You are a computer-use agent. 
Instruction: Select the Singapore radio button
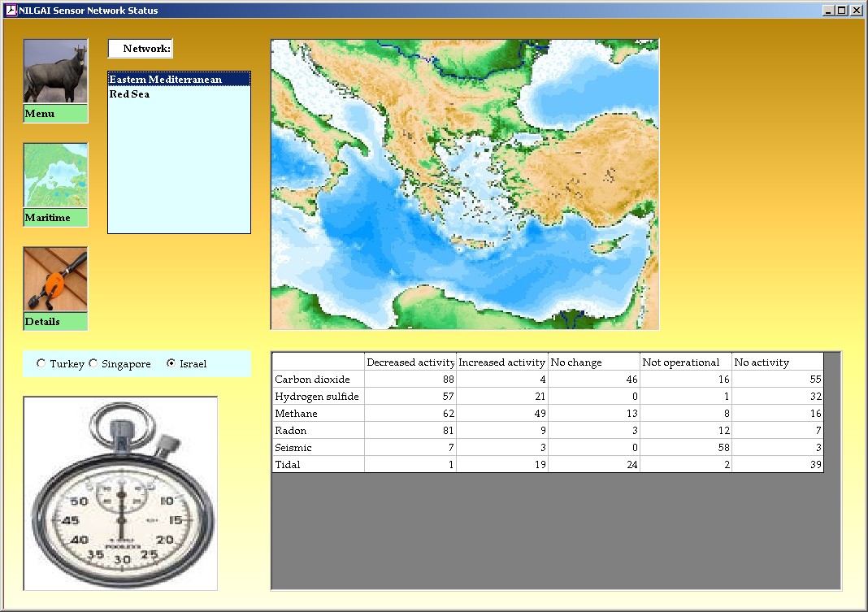click(93, 364)
